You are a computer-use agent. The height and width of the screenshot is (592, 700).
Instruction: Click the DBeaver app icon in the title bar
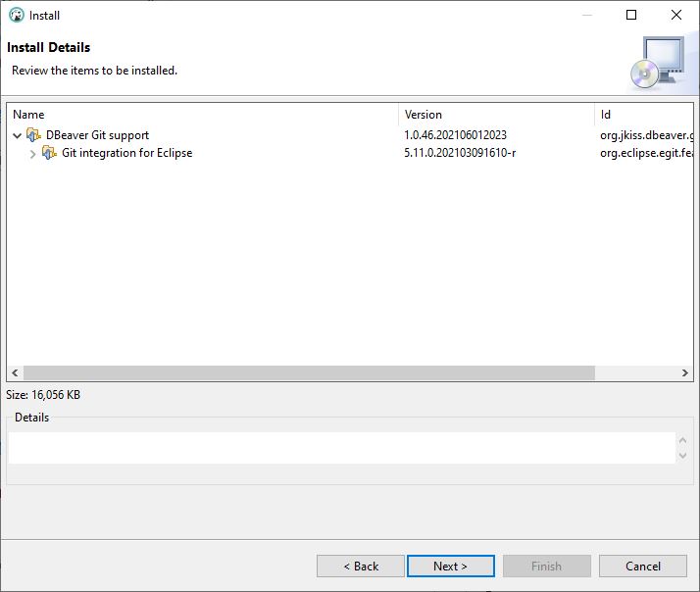pyautogui.click(x=17, y=15)
